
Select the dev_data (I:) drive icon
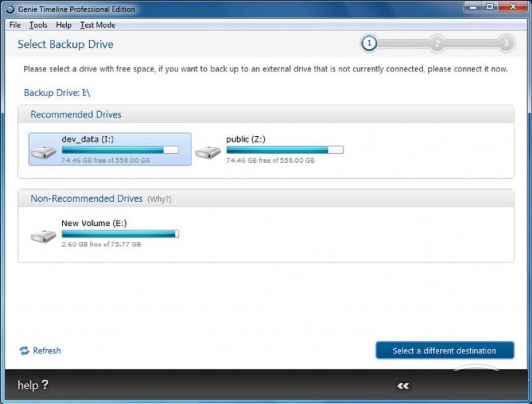point(44,152)
